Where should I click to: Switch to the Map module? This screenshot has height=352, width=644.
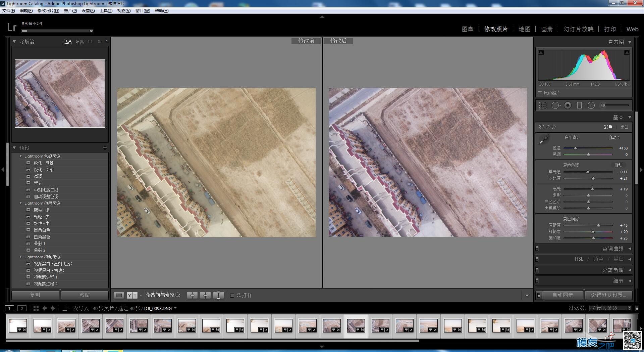[525, 29]
